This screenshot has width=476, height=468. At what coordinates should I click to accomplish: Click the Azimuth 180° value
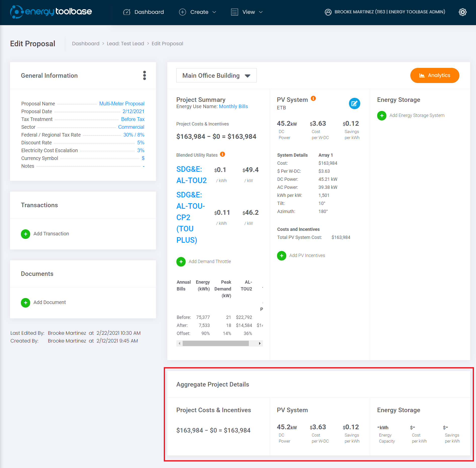pyautogui.click(x=323, y=211)
